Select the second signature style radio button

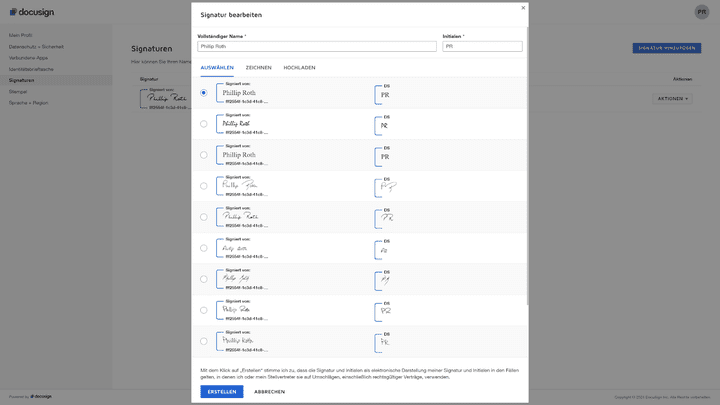(204, 124)
